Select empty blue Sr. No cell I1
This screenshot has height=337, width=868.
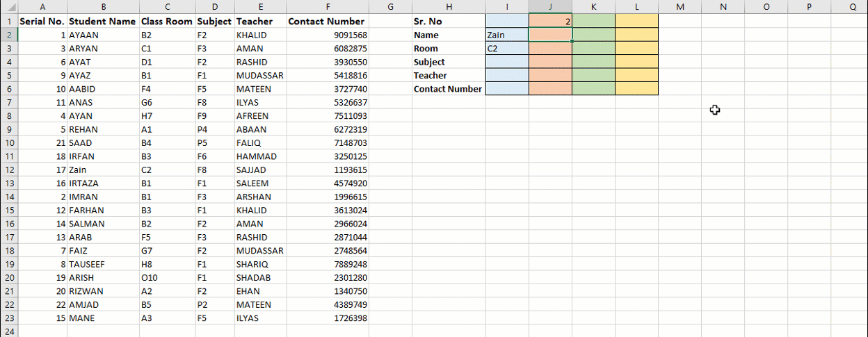click(x=507, y=22)
